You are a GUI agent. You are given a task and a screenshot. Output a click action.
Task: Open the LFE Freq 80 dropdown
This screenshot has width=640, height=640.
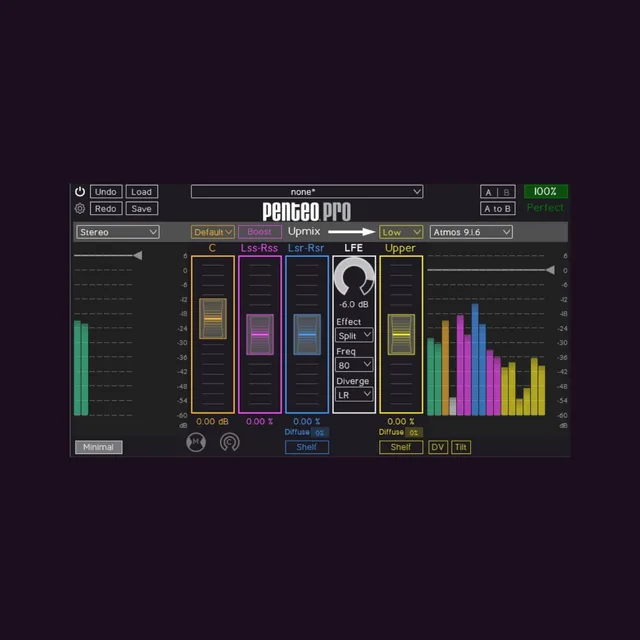pyautogui.click(x=354, y=365)
